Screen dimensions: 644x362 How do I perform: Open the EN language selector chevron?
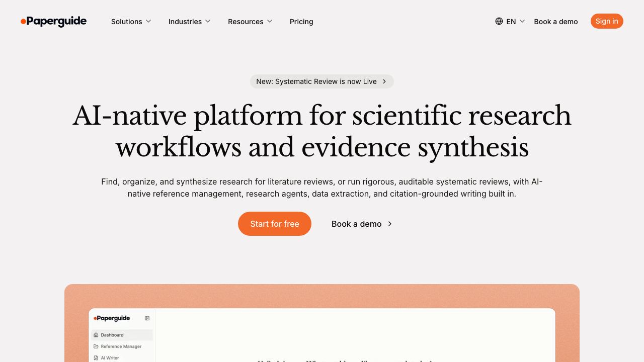pyautogui.click(x=522, y=21)
